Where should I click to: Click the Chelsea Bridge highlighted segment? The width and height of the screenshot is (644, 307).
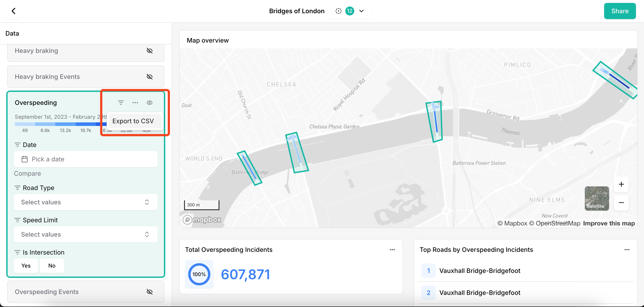click(x=434, y=122)
